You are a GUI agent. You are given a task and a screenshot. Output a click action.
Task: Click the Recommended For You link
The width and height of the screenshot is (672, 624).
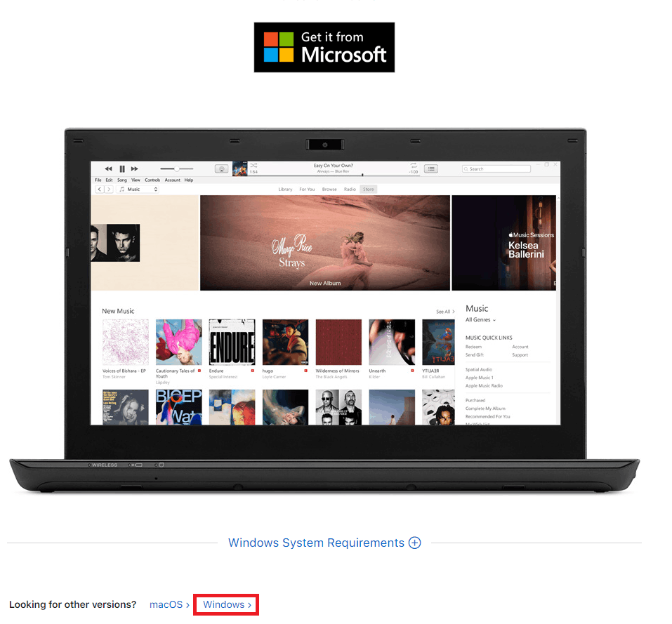click(488, 417)
